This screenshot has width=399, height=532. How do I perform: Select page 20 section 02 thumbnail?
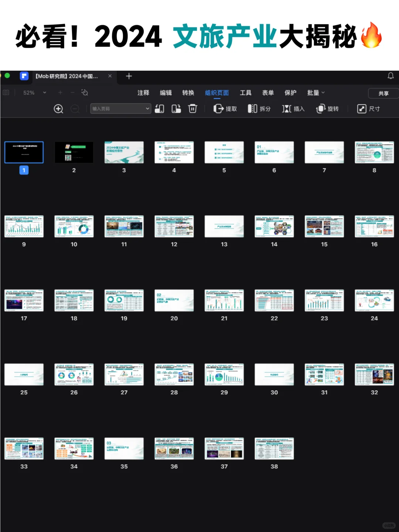click(174, 300)
